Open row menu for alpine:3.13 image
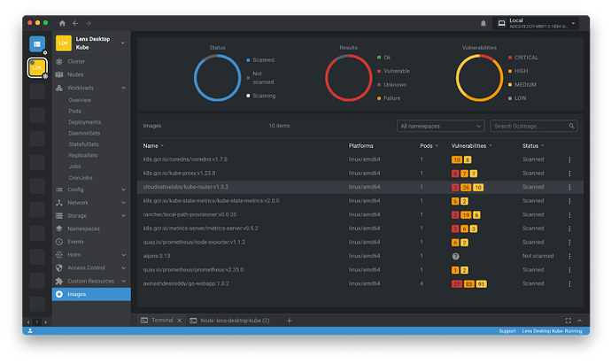Image resolution: width=611 pixels, height=364 pixels. click(x=569, y=255)
